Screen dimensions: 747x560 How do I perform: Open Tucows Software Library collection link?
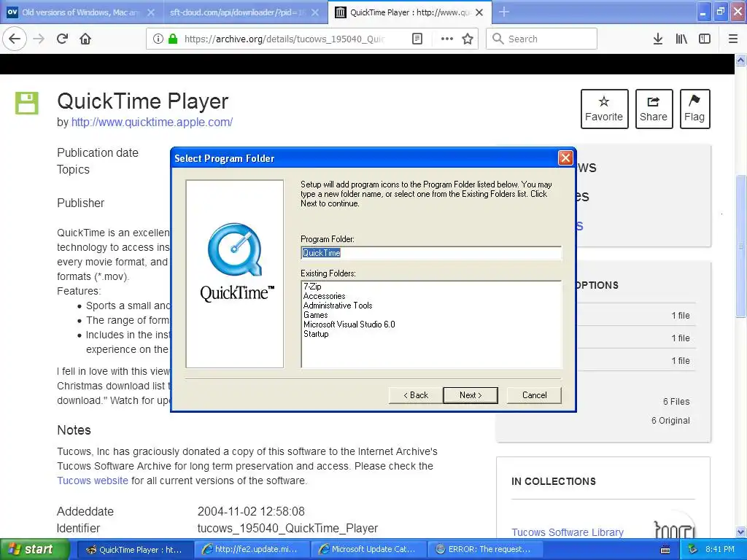(x=568, y=532)
